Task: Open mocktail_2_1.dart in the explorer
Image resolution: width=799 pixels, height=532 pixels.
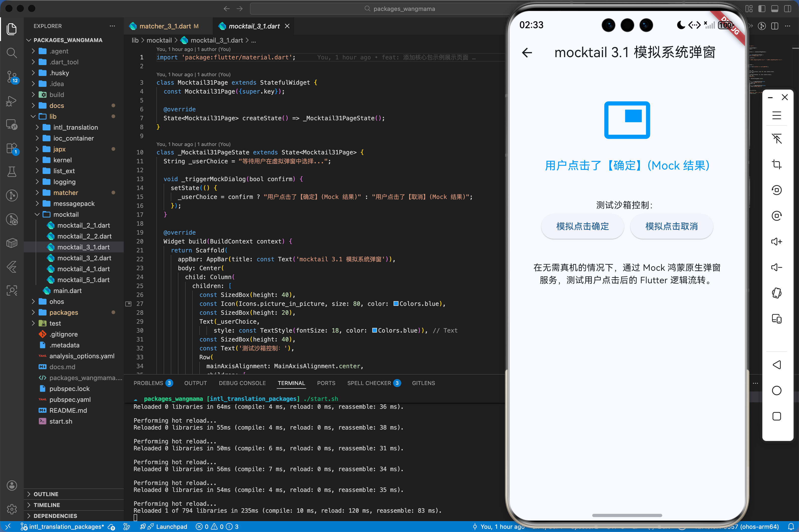Action: click(83, 225)
